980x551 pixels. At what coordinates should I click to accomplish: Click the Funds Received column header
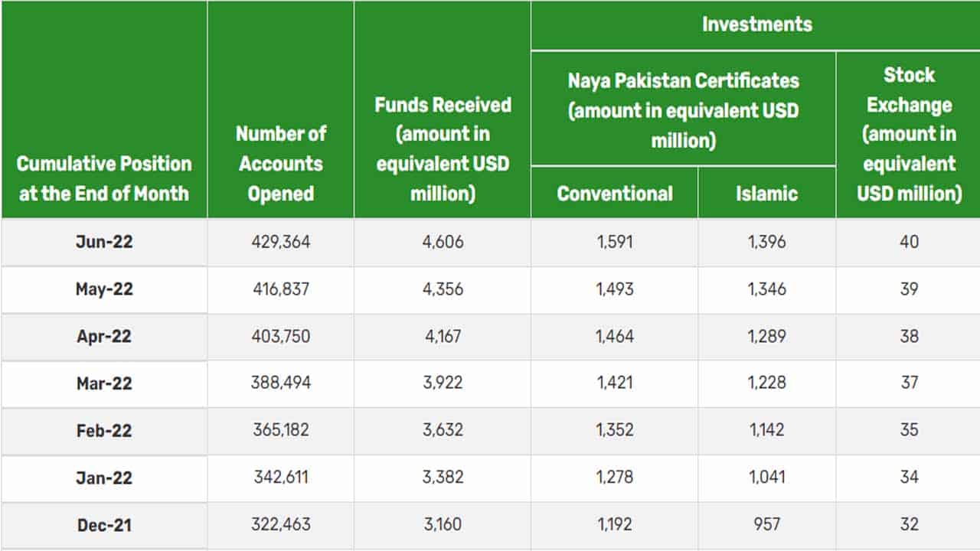click(x=443, y=149)
